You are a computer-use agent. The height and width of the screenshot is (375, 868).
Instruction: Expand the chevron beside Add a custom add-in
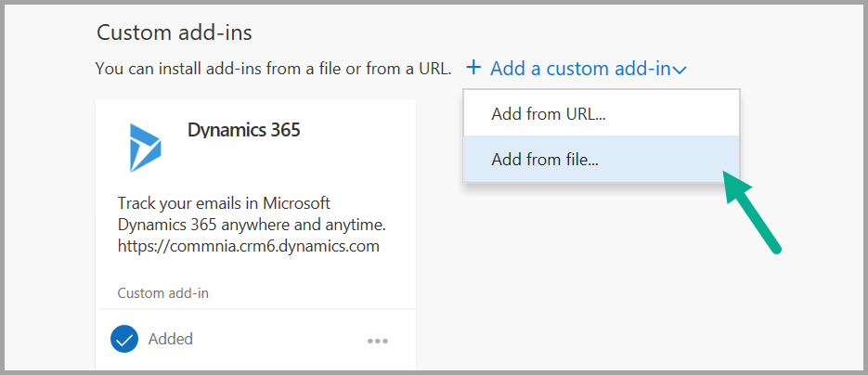(680, 70)
